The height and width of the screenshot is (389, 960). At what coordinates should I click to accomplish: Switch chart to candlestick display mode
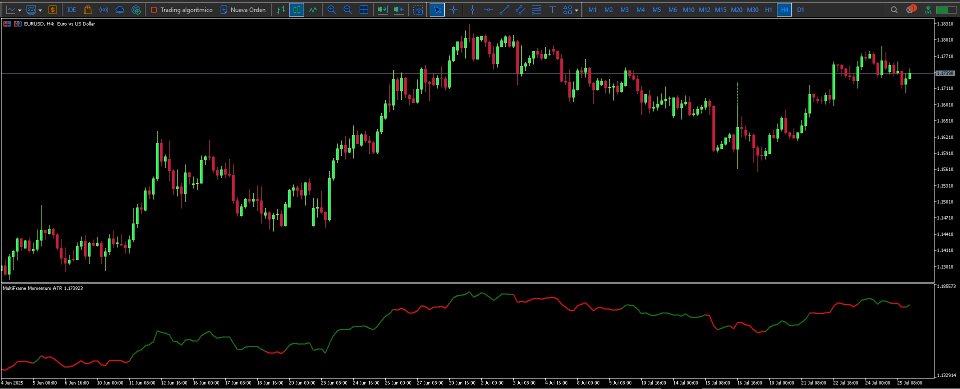(296, 10)
